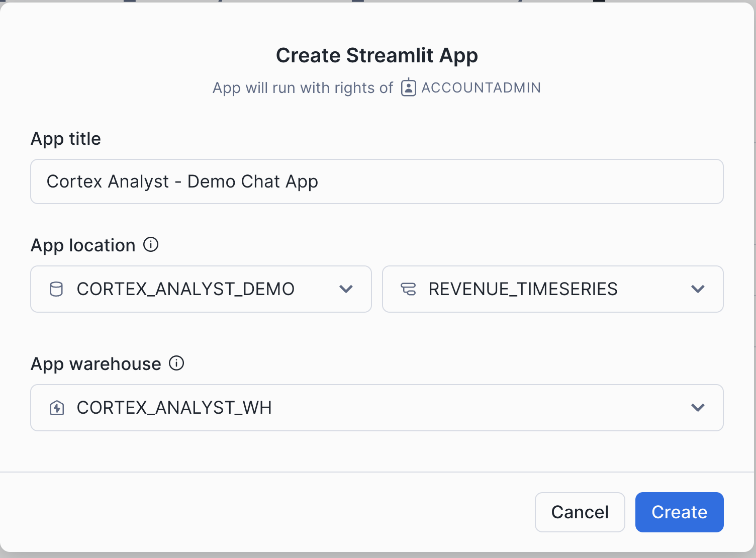
Task: Click the info icon next to App location
Action: point(151,244)
